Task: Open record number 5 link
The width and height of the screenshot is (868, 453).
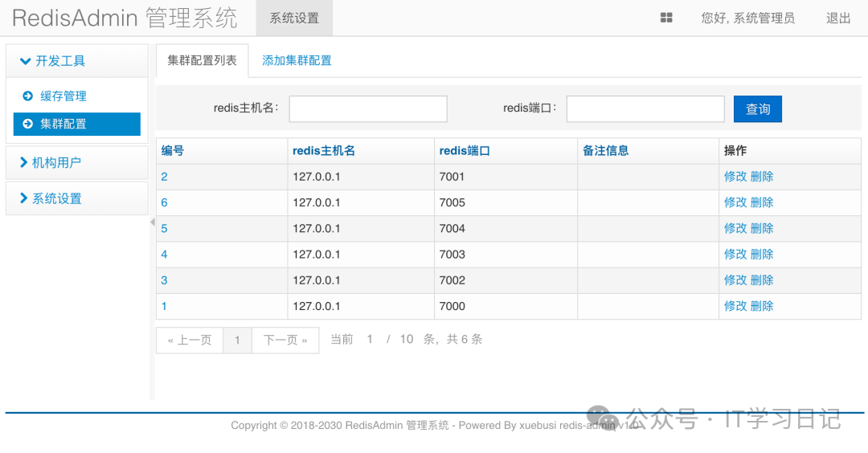Action: (165, 229)
